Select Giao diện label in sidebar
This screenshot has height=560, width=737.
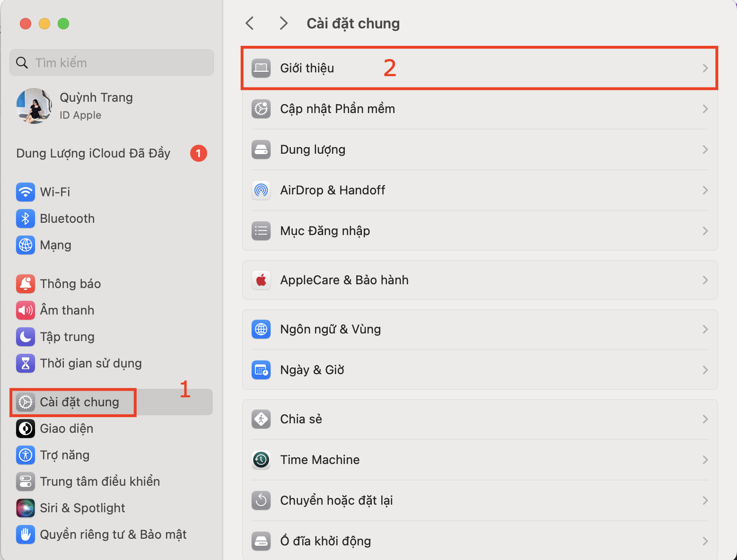67,429
